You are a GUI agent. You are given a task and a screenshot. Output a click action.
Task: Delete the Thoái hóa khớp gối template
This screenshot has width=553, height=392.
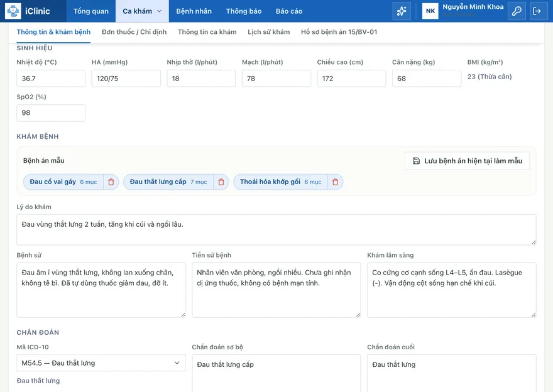click(x=336, y=182)
